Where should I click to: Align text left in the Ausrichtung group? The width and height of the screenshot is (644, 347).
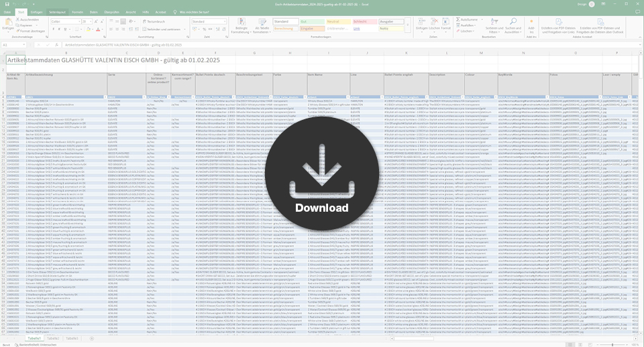111,29
